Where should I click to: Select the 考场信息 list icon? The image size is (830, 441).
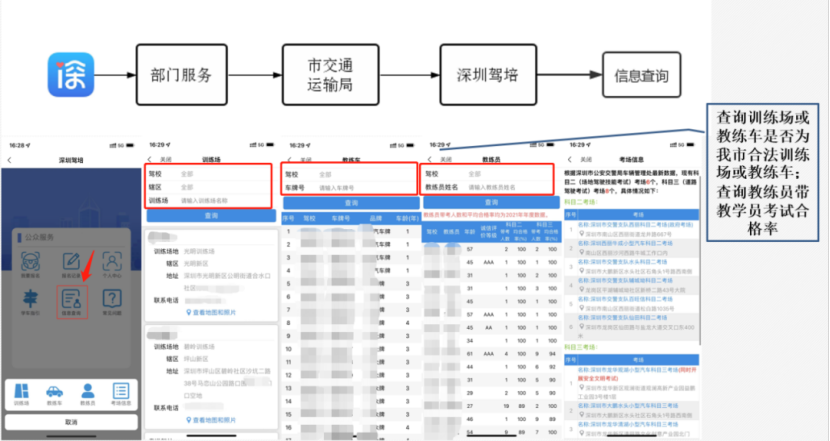(120, 391)
